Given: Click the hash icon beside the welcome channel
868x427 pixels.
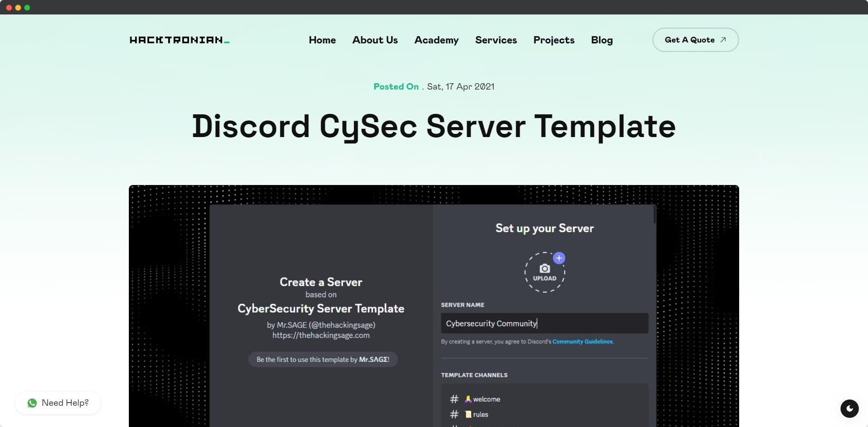Looking at the screenshot, I should click(x=454, y=399).
